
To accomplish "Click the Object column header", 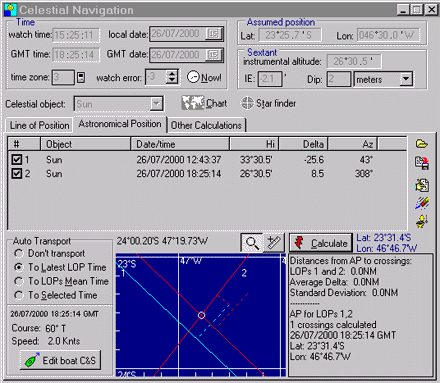I will (x=85, y=144).
